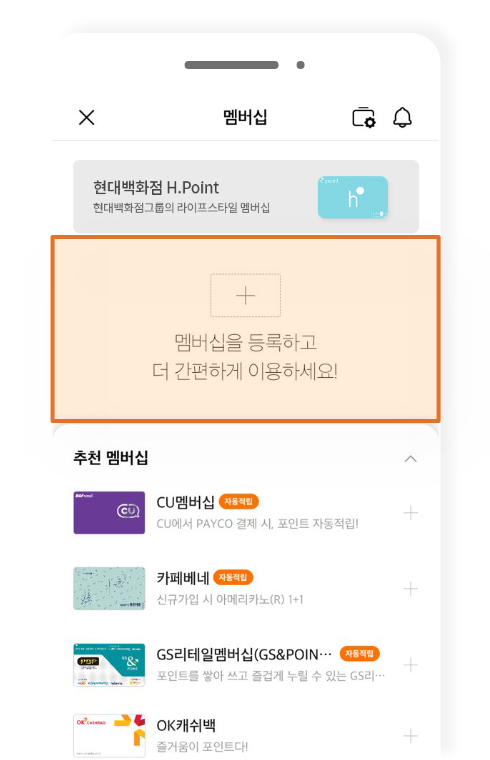This screenshot has width=490, height=760.
Task: Tap the dashed plus box to register membership
Action: [x=245, y=295]
